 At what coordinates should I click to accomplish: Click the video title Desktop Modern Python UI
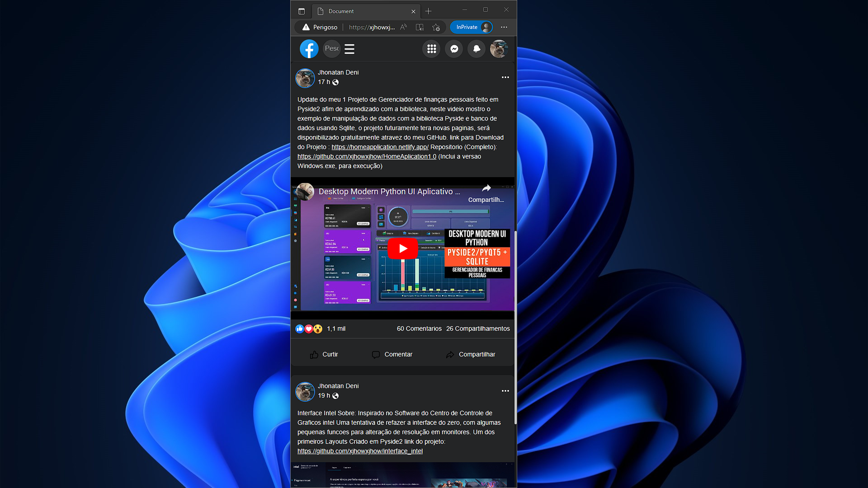point(389,192)
